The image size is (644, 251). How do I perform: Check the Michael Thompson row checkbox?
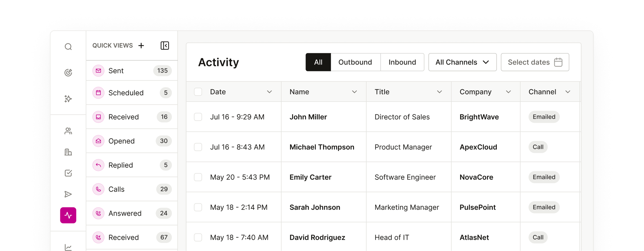(x=198, y=147)
